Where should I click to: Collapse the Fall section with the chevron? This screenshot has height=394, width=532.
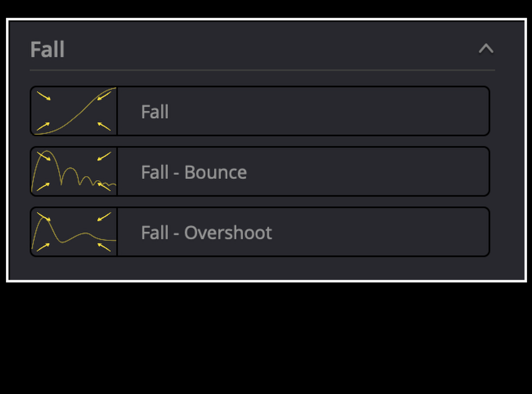[x=486, y=49]
